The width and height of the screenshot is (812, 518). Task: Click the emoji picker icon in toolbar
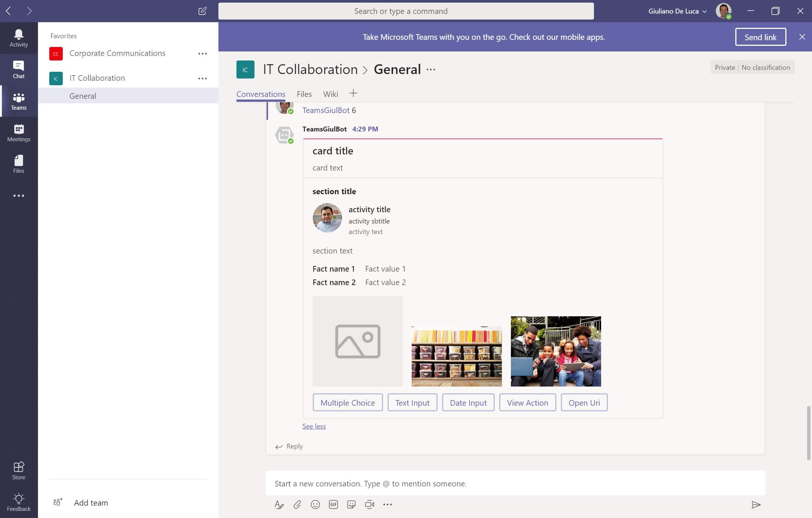(315, 504)
